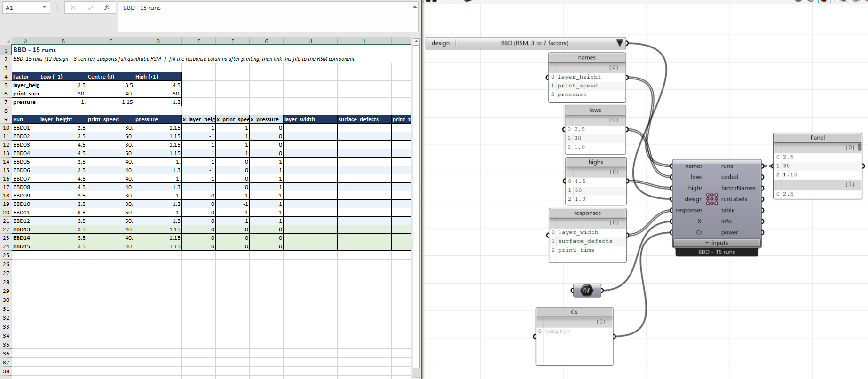Click the spreadsheet scrollbar up arrow
This screenshot has width=868, height=379.
pos(416,42)
